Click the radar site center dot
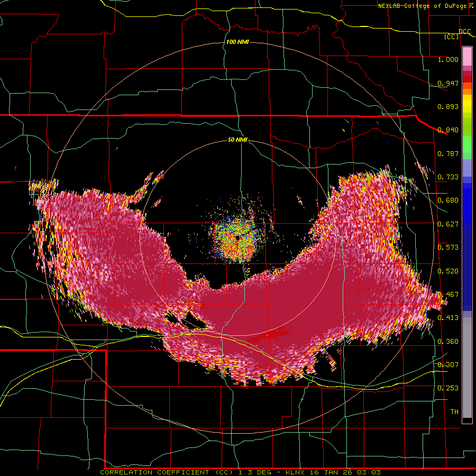 click(x=238, y=239)
